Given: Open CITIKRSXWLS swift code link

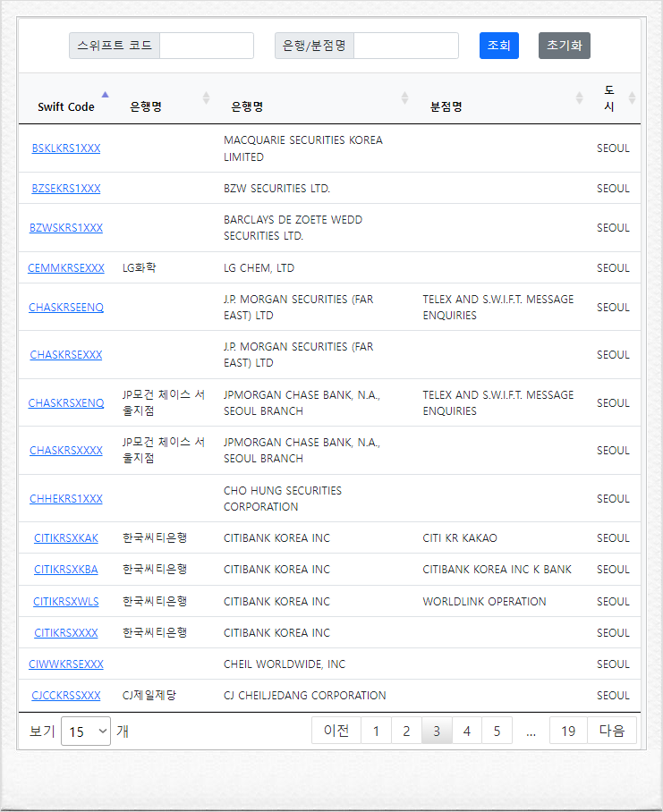Looking at the screenshot, I should point(66,602).
